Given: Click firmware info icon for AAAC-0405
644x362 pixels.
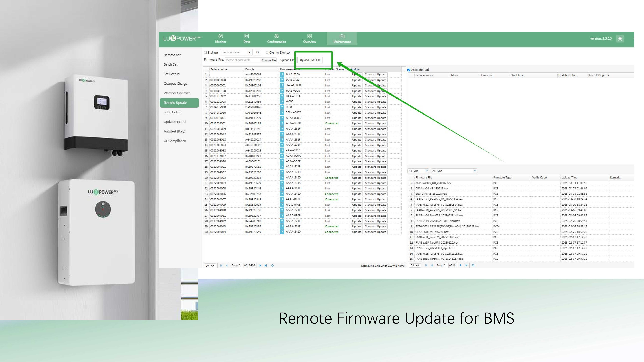Looking at the screenshot, I should 282,205.
